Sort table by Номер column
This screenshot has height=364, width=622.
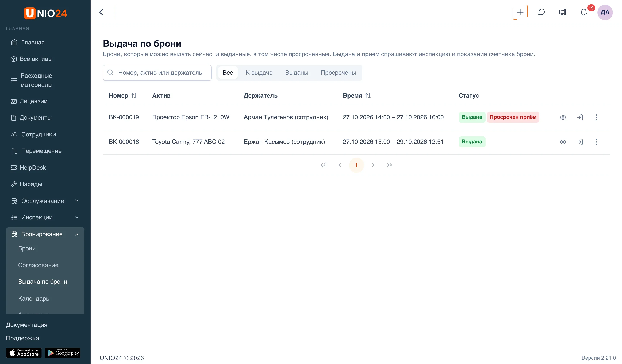pos(134,96)
